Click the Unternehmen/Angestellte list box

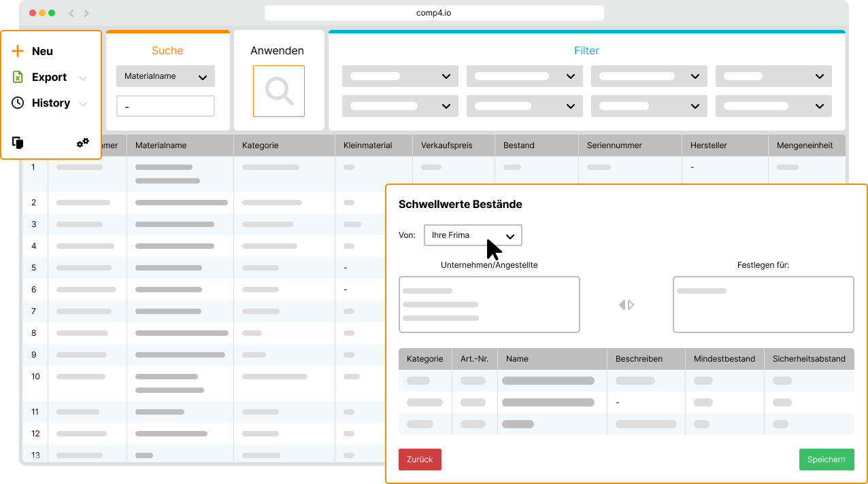point(489,305)
